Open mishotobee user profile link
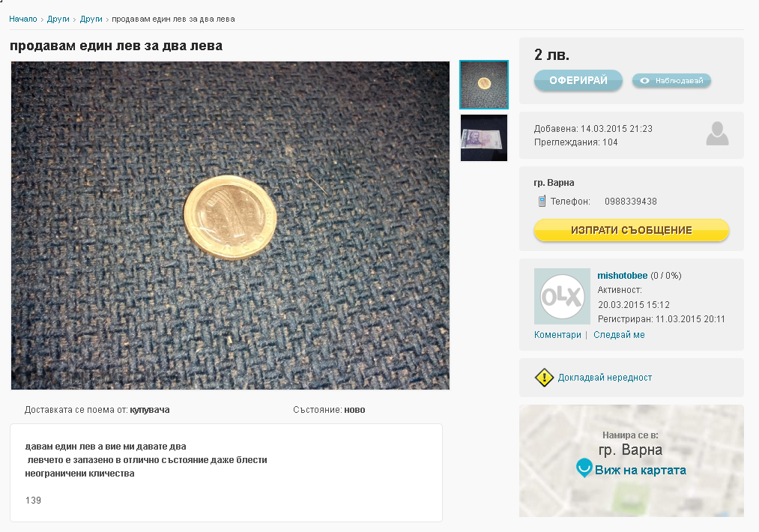The height and width of the screenshot is (532, 759). (x=623, y=276)
